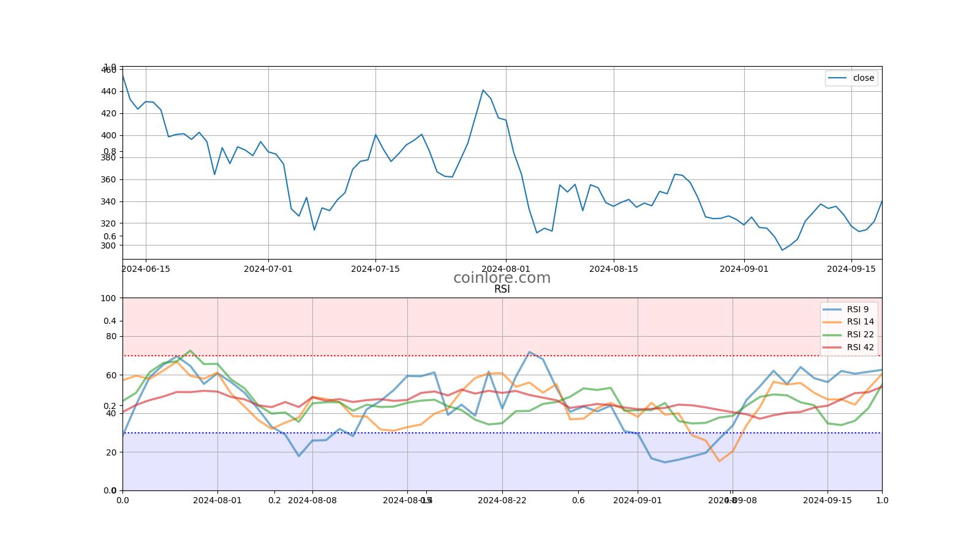Click the 2024-08-15 date label on price chart
The width and height of the screenshot is (980, 551).
pos(613,269)
